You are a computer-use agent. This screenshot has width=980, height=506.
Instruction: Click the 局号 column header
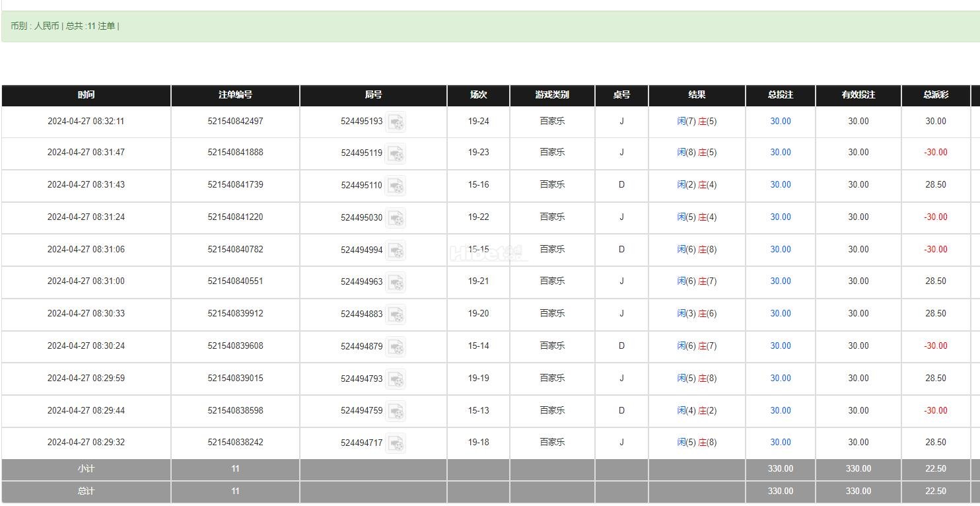tap(373, 95)
